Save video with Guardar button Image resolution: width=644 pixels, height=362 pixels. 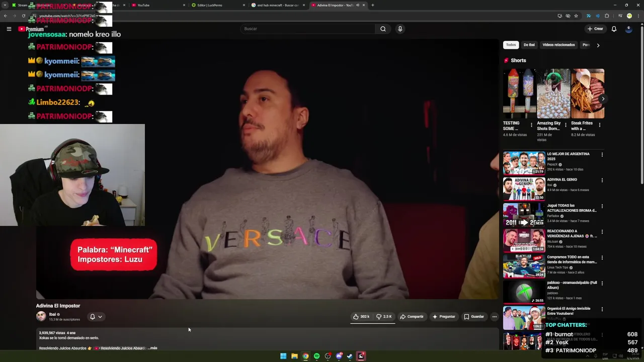tap(474, 317)
